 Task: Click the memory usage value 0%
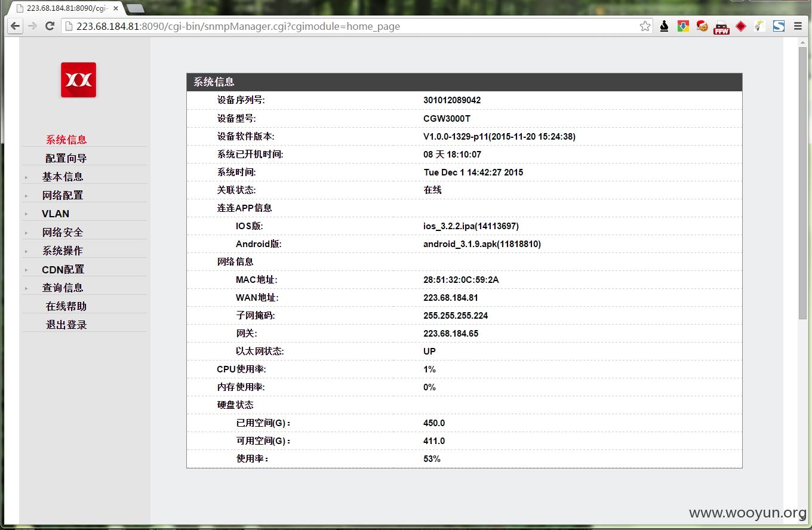coord(429,387)
